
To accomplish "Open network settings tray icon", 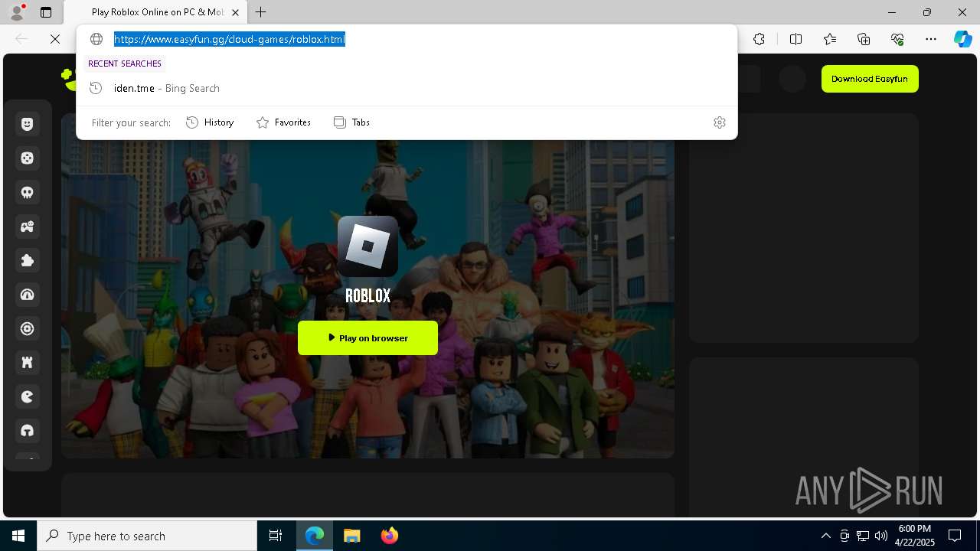I will coord(863,536).
